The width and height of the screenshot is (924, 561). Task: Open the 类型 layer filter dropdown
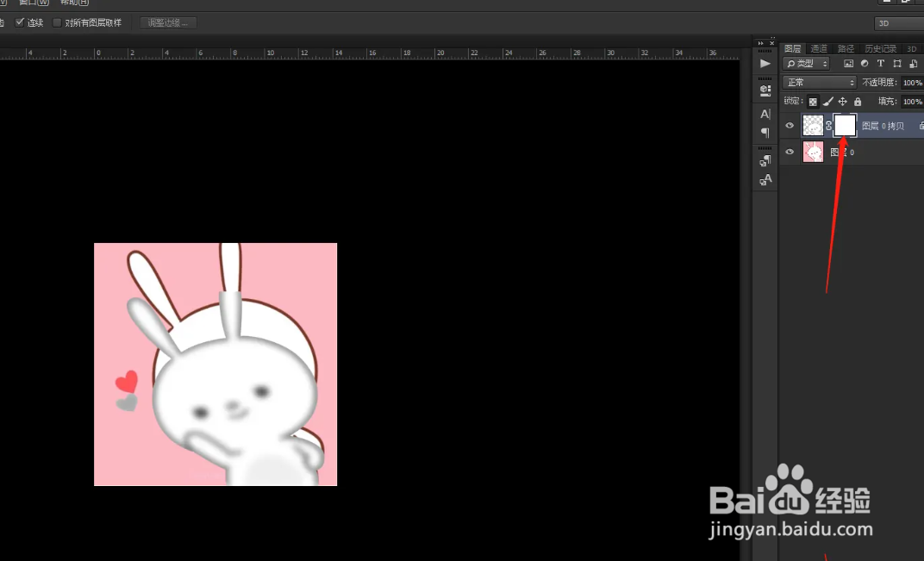[x=806, y=64]
